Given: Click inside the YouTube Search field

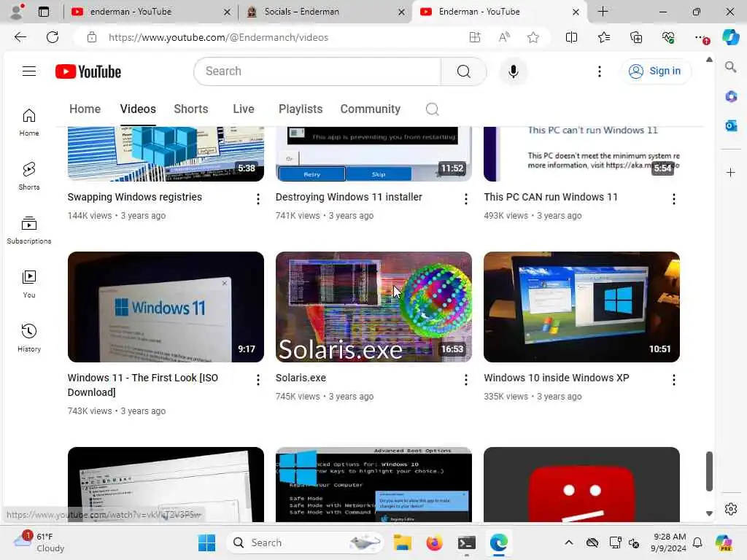Looking at the screenshot, I should pos(318,71).
